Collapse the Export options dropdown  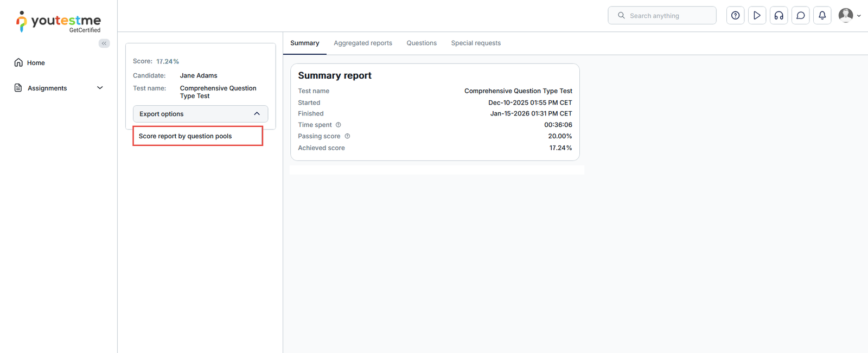(x=200, y=114)
